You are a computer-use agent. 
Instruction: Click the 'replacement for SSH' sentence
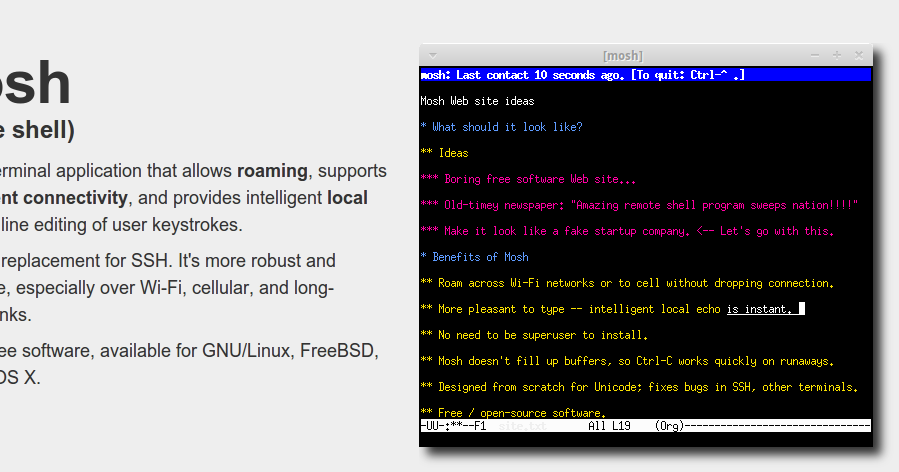(167, 260)
